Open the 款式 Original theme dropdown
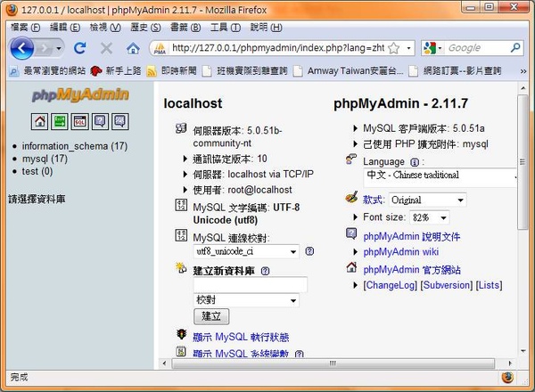Viewport: 535px width, 392px height. click(x=427, y=200)
